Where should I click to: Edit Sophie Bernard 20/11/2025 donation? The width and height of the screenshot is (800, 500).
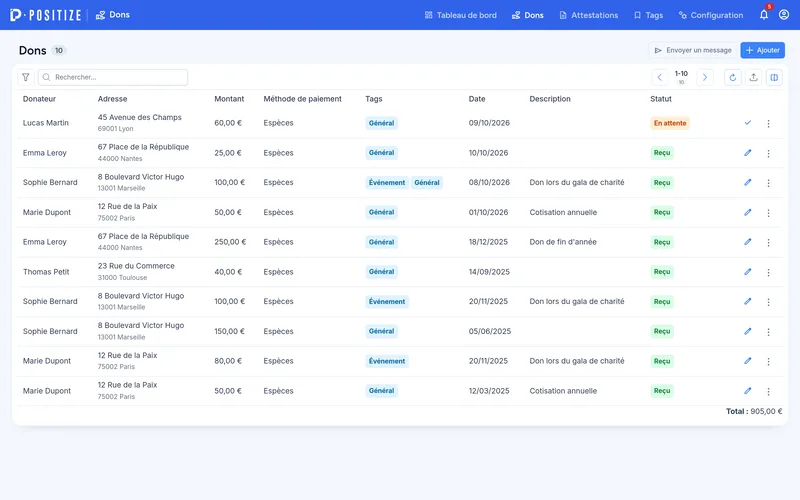[747, 302]
